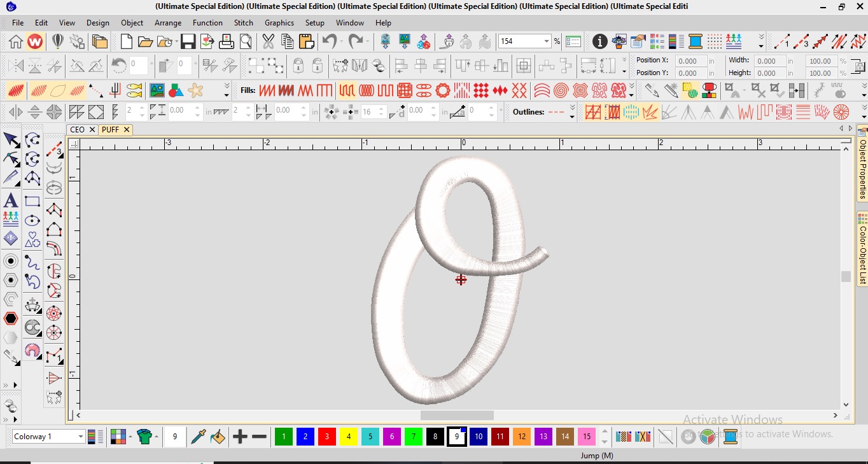Select pink color swatch 15
Image resolution: width=868 pixels, height=464 pixels.
pos(587,437)
